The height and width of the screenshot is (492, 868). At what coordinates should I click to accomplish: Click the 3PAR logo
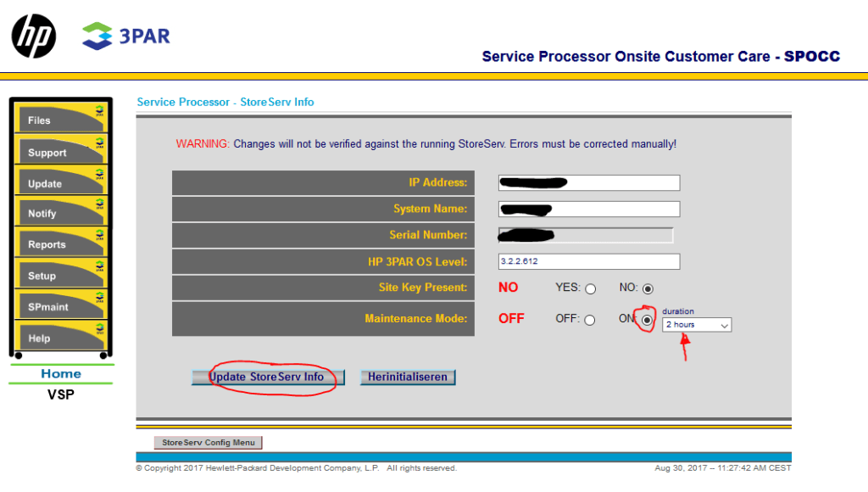click(x=126, y=36)
